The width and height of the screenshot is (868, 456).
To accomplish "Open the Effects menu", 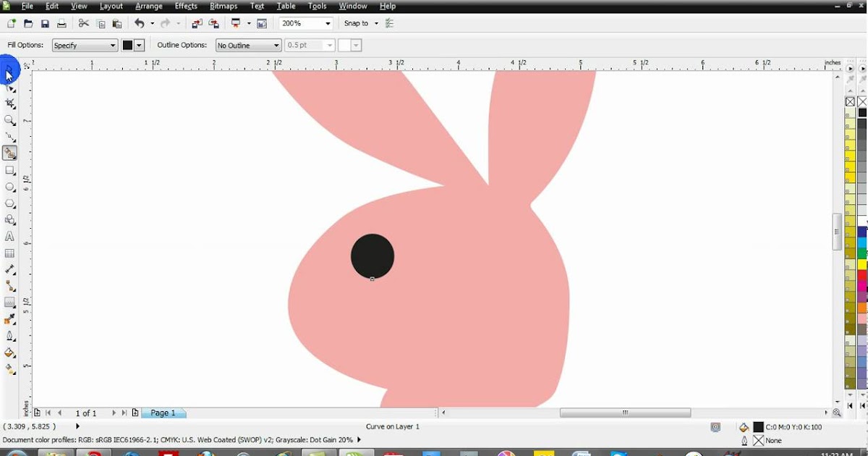I will (x=186, y=7).
